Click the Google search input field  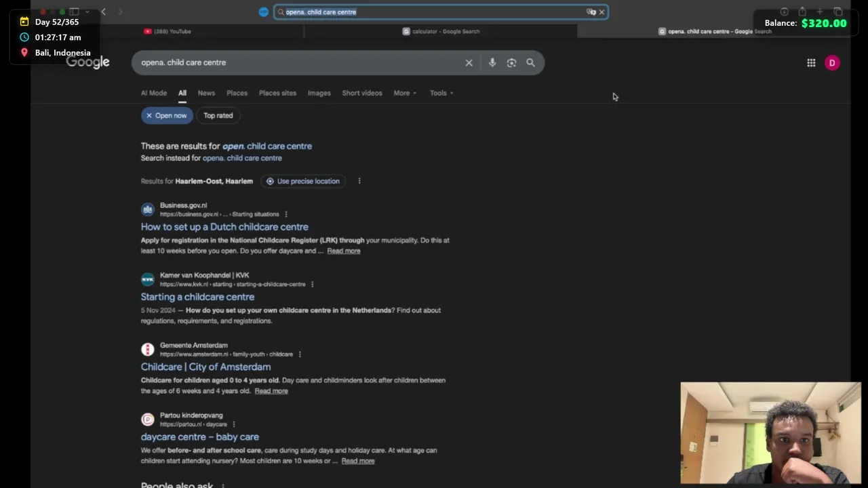coord(298,62)
